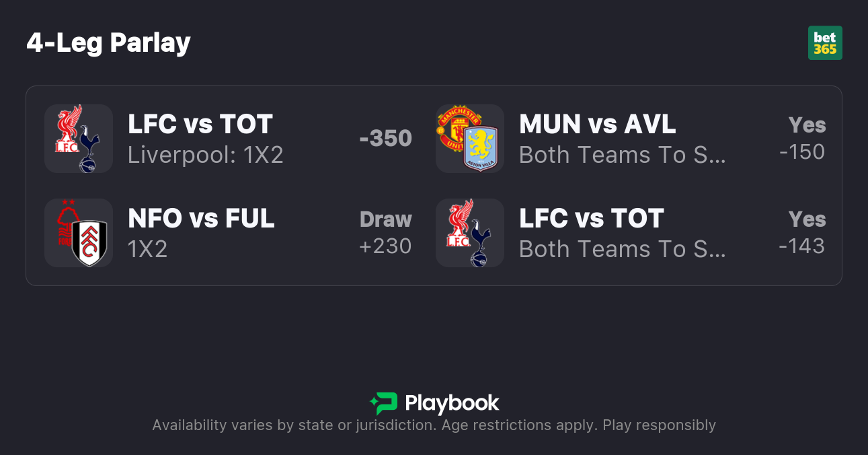Open the NFO vs FUL matchup
868x455 pixels.
click(x=201, y=219)
